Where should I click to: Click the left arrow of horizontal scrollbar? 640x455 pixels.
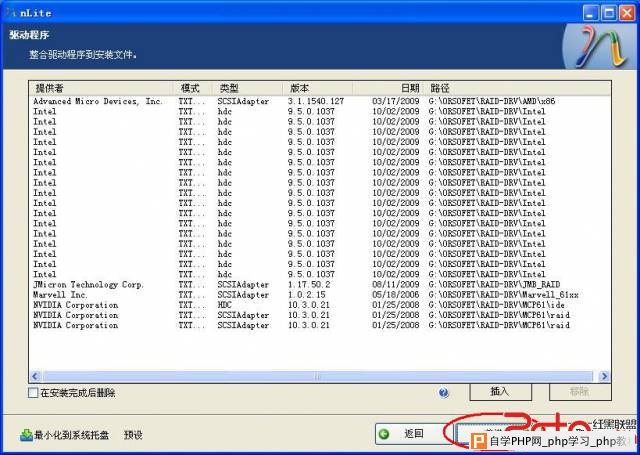35,376
